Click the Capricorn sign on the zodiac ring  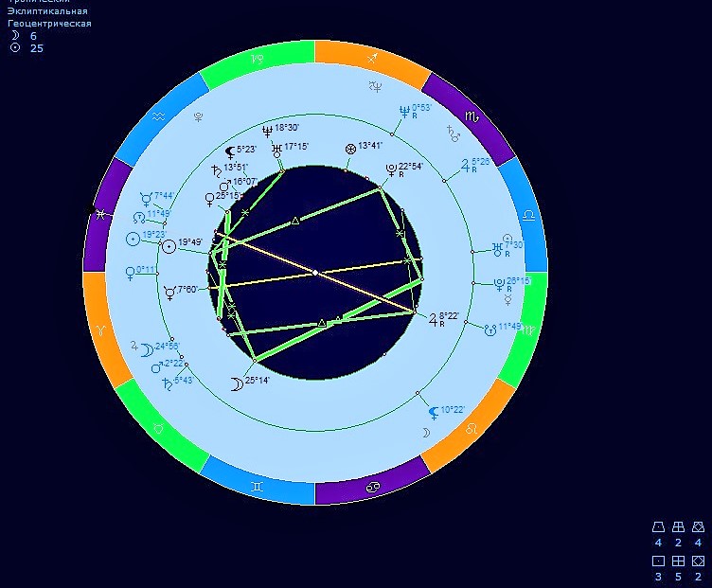[258, 59]
